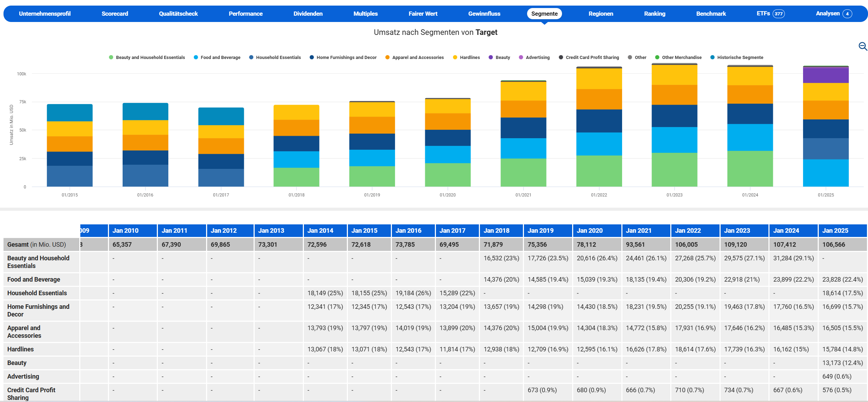Image resolution: width=868 pixels, height=402 pixels.
Task: Toggle Historische Segmente legend entry
Action: pos(740,58)
